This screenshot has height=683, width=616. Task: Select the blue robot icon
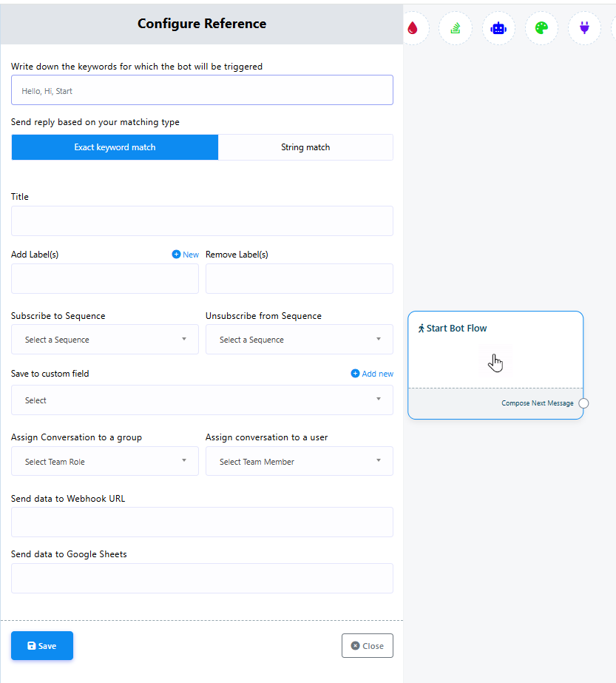(498, 28)
